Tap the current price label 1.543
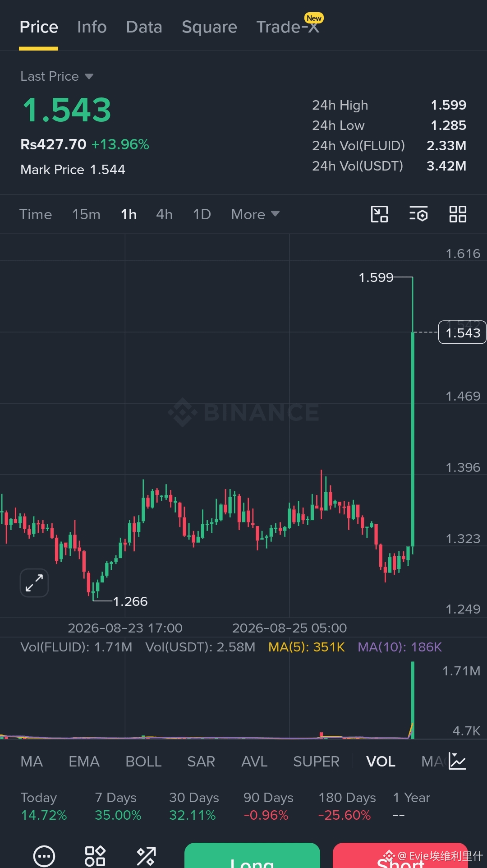The width and height of the screenshot is (487, 868). click(463, 332)
